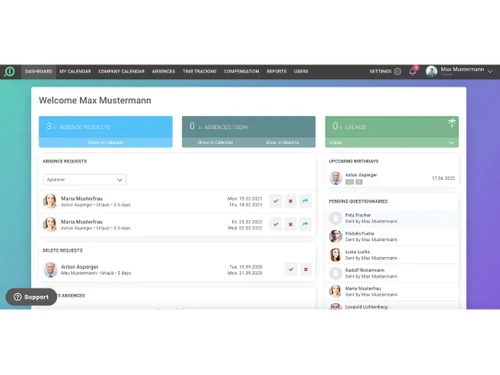Viewport: 500px width, 375px height.
Task: Click the green app logo icon
Action: (x=10, y=71)
